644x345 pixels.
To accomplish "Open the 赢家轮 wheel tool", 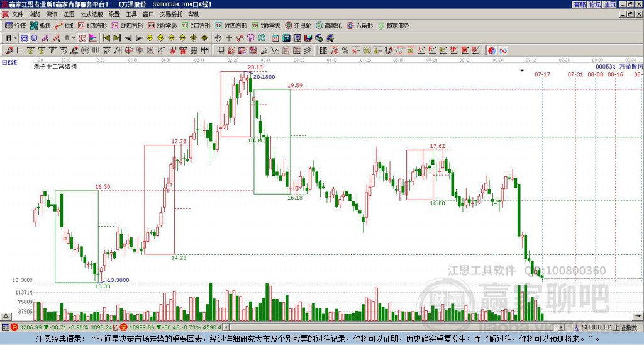I will [329, 25].
